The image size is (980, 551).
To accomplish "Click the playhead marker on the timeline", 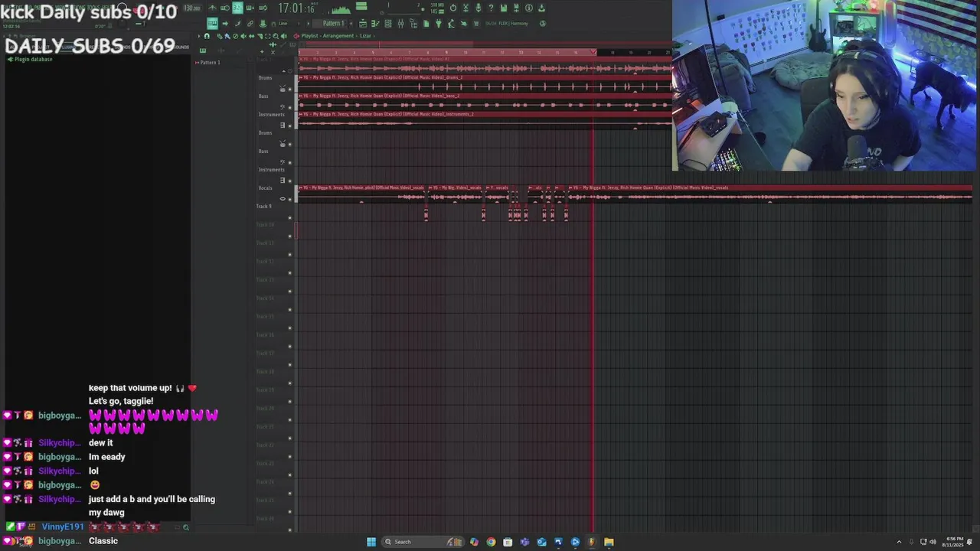I will (x=593, y=51).
